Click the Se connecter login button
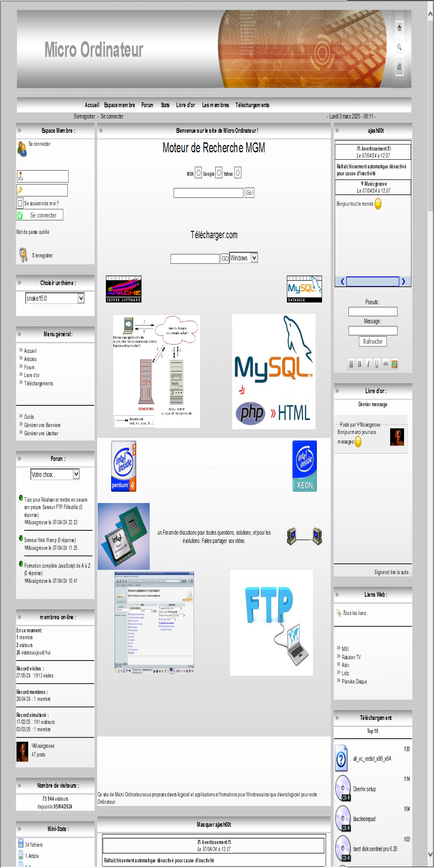This screenshot has width=434, height=868. [x=40, y=215]
